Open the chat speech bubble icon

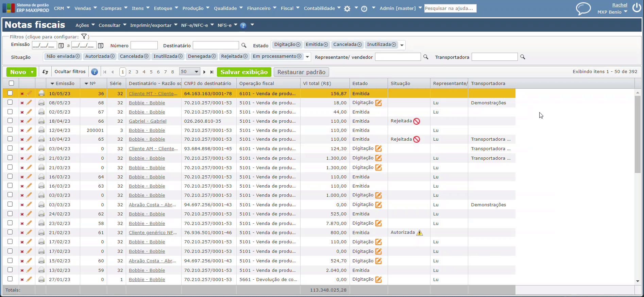point(583,8)
